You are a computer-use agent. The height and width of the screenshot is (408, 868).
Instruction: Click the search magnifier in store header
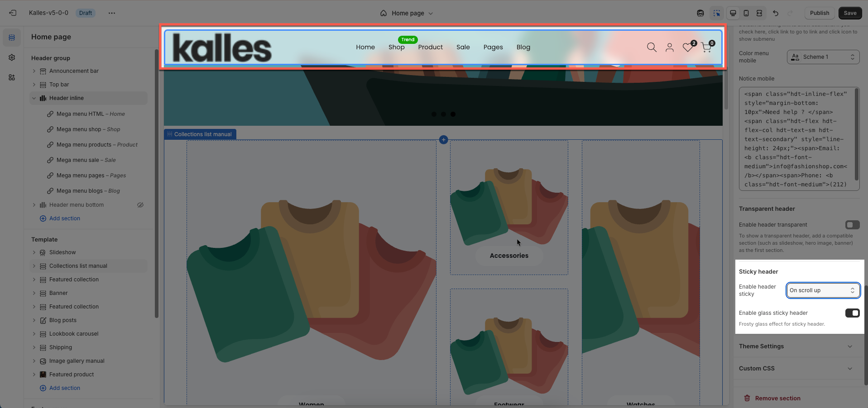652,47
